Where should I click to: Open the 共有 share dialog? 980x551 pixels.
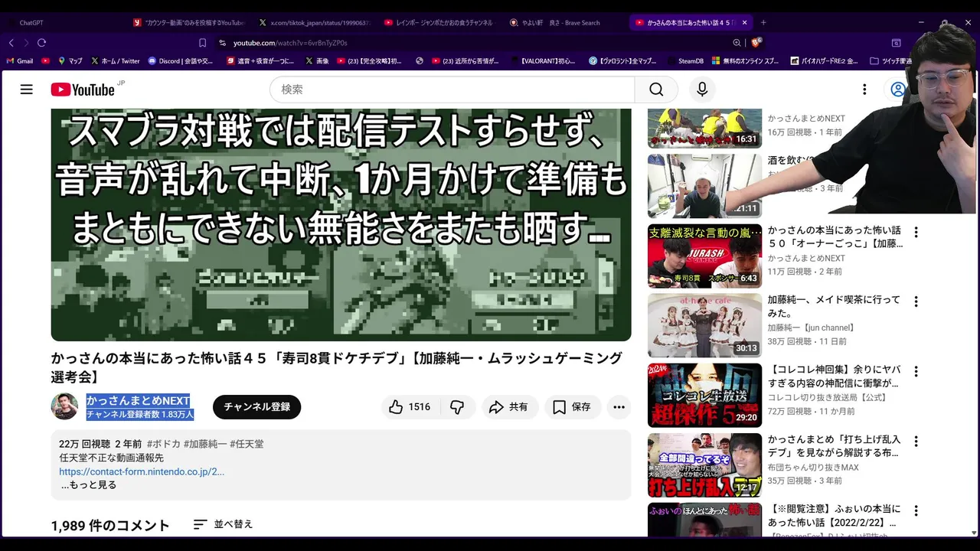point(509,407)
